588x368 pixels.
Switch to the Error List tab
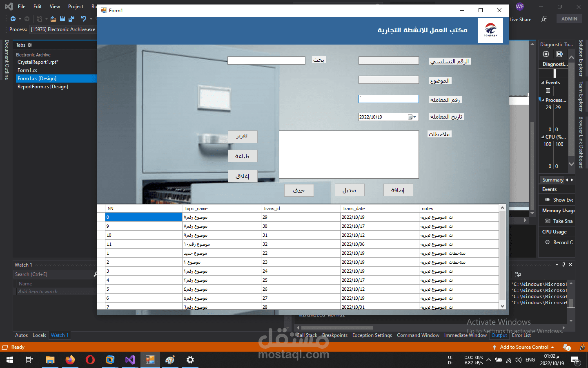point(521,335)
